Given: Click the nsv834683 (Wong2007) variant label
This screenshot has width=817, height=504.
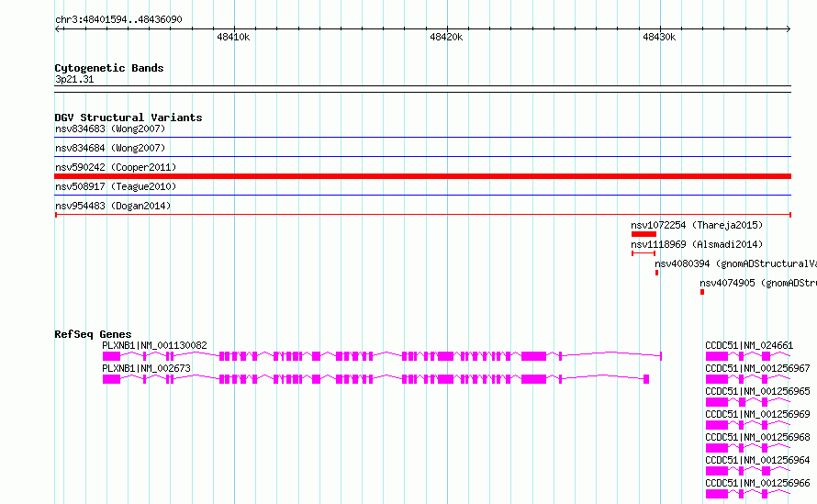Looking at the screenshot, I should (110, 129).
